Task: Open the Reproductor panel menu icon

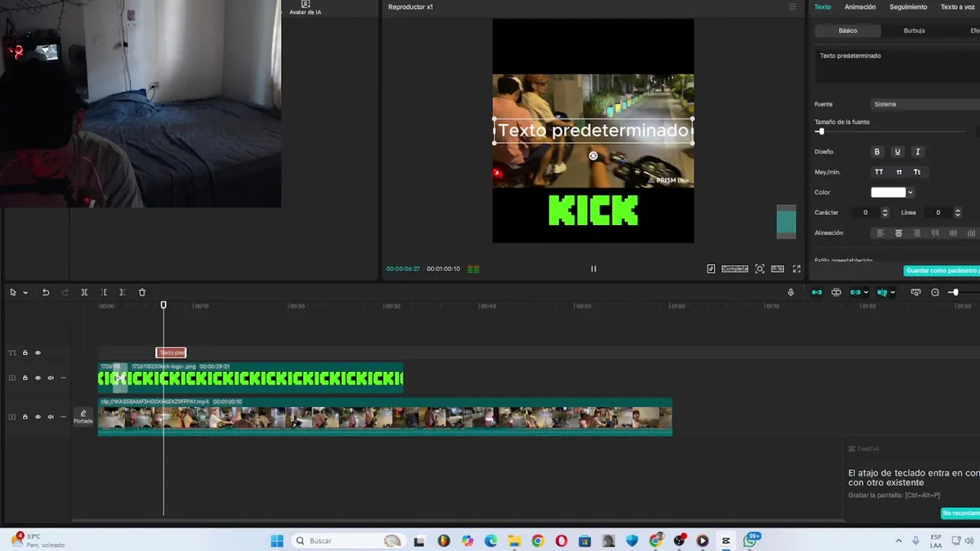Action: pyautogui.click(x=792, y=7)
